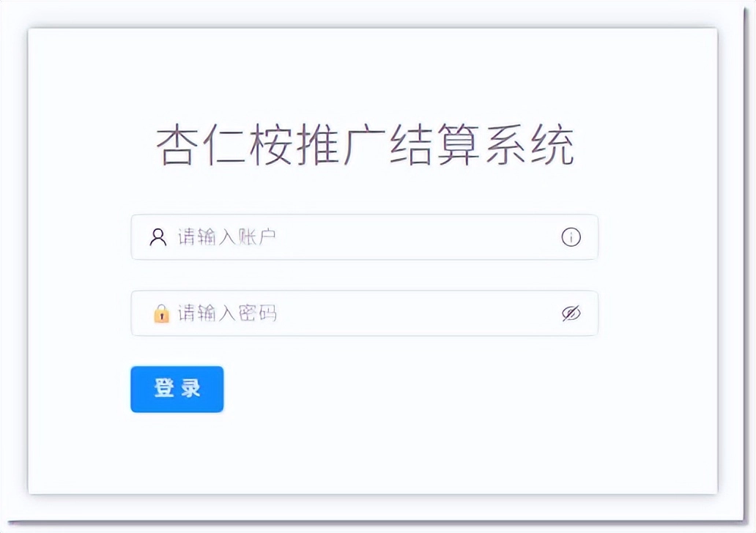Click the info circle icon beside account input
The image size is (756, 533).
(571, 236)
